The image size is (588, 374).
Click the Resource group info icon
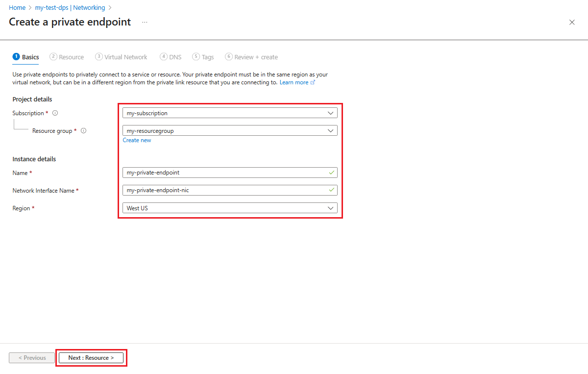click(x=83, y=130)
